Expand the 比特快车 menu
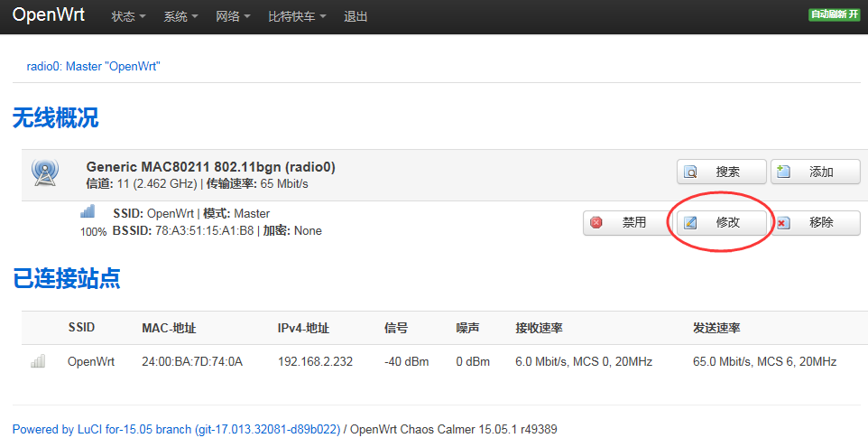This screenshot has height=438, width=868. coord(297,16)
